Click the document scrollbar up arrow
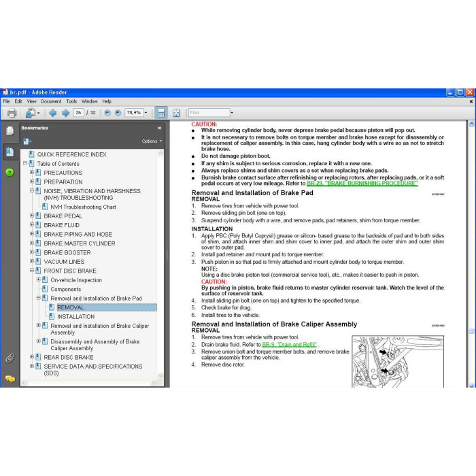Viewport: 476px width, 476px height. pos(471,124)
